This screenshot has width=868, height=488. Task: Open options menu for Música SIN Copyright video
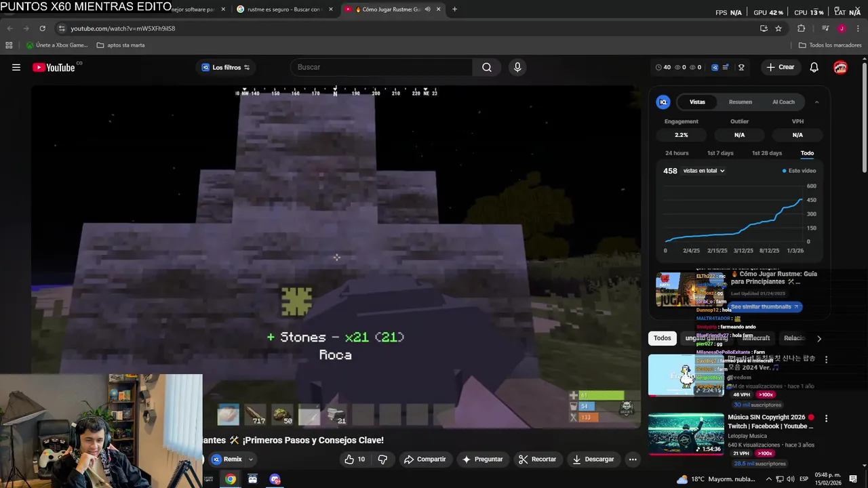click(x=826, y=418)
